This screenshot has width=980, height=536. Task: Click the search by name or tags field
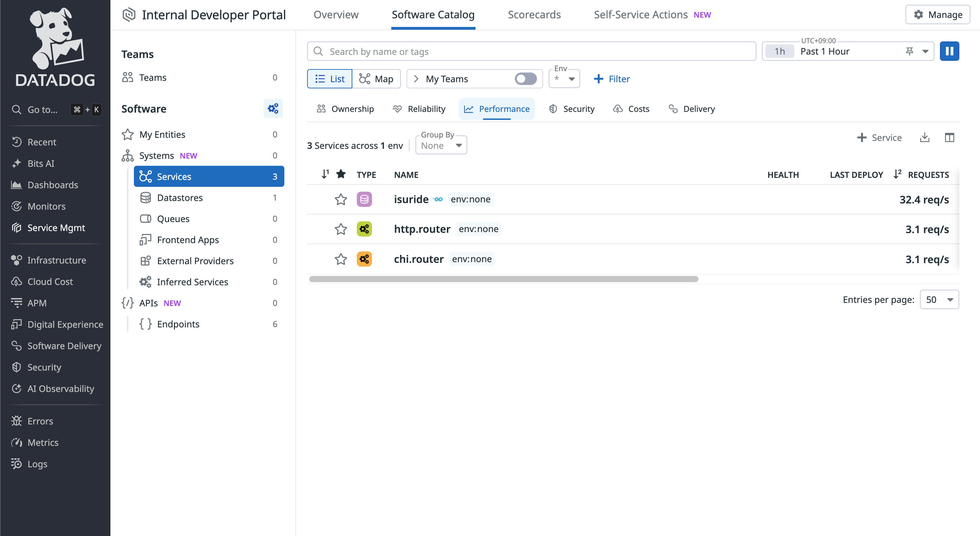click(x=531, y=51)
